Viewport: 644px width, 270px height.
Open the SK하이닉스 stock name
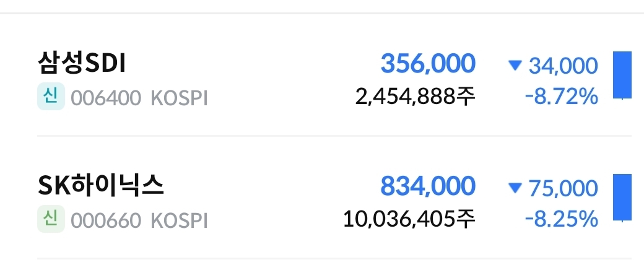click(x=101, y=186)
